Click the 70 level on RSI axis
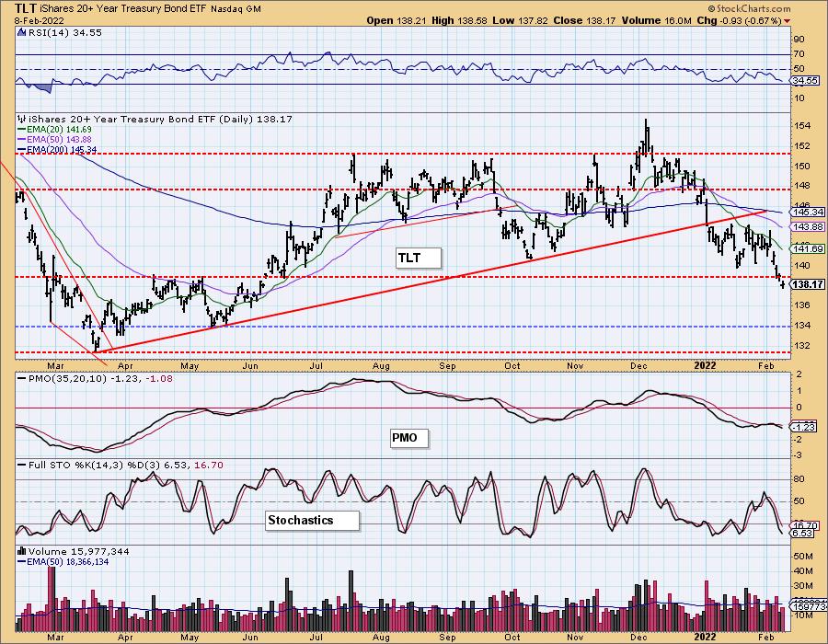Viewport: 828px width, 644px height. pyautogui.click(x=799, y=54)
